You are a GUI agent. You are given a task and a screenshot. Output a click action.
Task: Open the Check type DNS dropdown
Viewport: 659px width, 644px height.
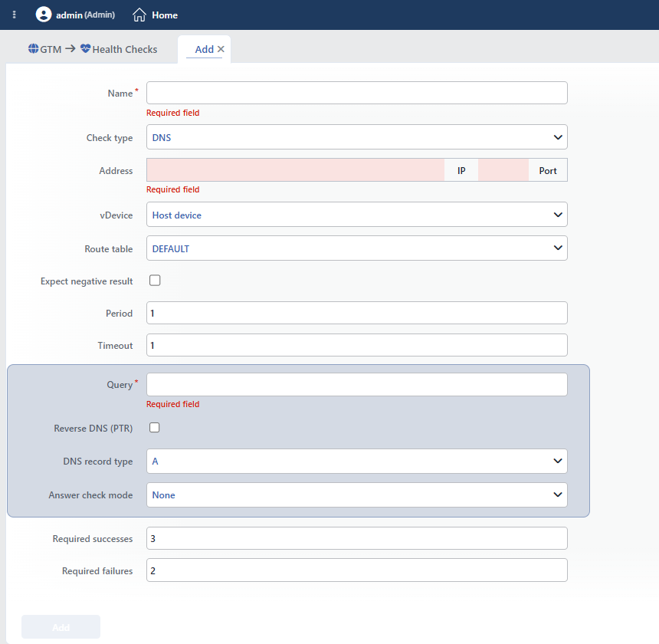pos(357,137)
